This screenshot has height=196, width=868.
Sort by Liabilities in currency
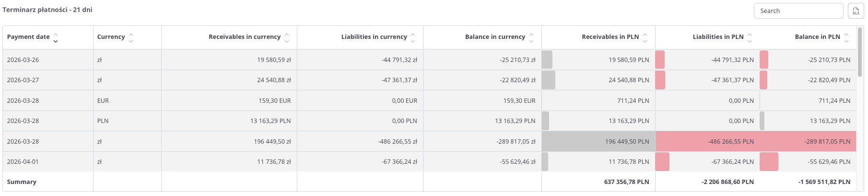413,37
